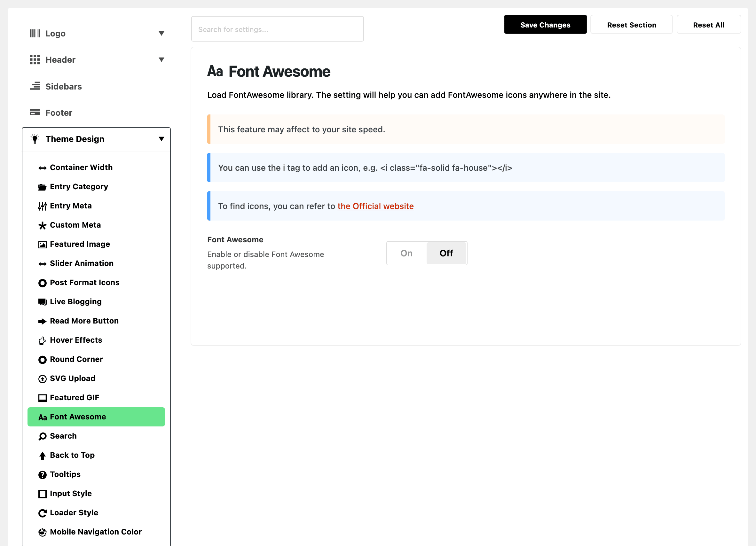Collapse the Theme Design section arrow
The height and width of the screenshot is (546, 756).
pos(161,139)
